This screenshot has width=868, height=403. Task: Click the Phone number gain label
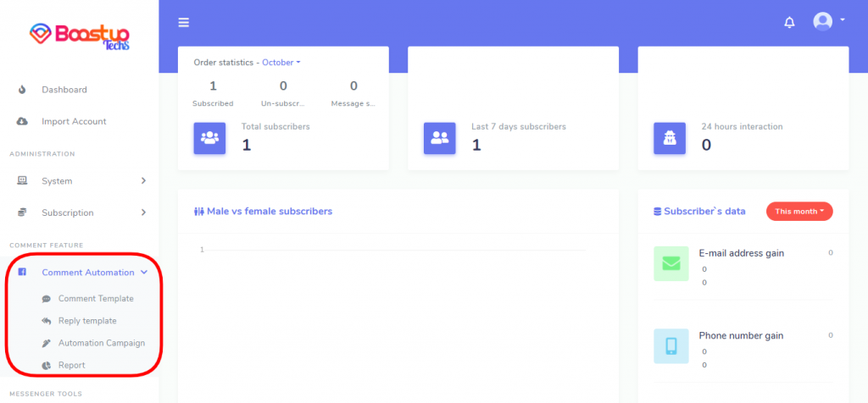(x=741, y=335)
